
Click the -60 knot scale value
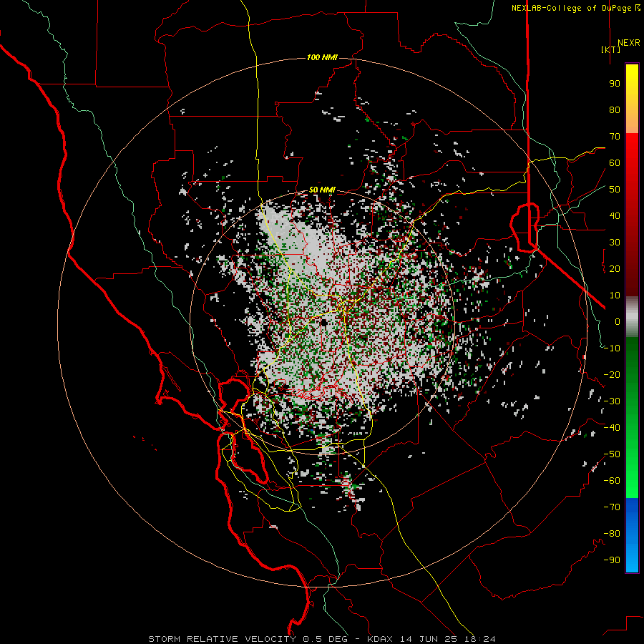[x=612, y=481]
